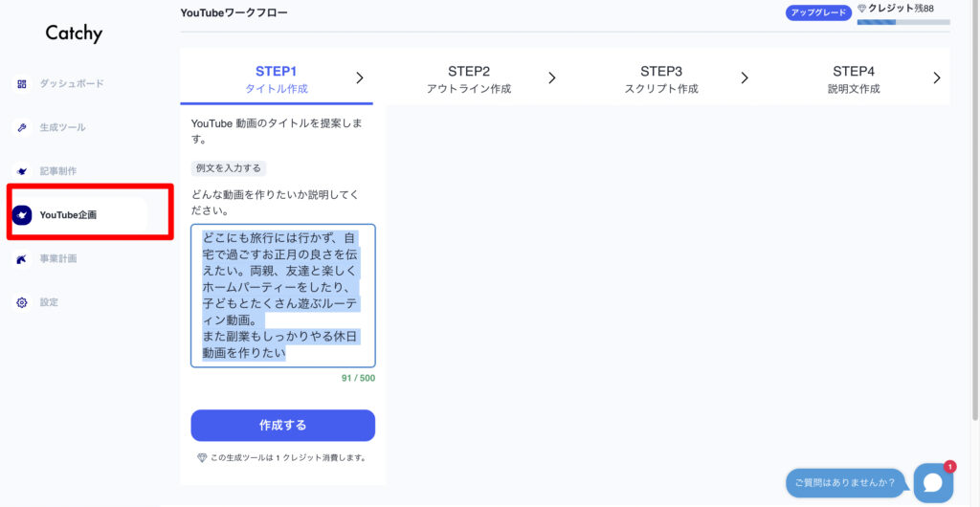980x507 pixels.
Task: Switch to STEP3 スクリプト作成 tab
Action: click(661, 79)
